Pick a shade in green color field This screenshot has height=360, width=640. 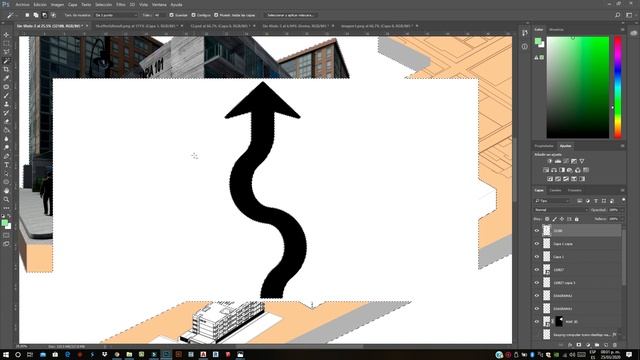point(578,87)
